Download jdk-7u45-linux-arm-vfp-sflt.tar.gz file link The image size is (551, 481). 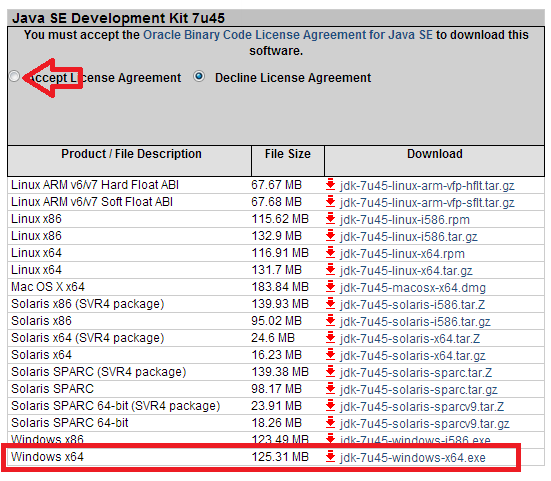[427, 202]
